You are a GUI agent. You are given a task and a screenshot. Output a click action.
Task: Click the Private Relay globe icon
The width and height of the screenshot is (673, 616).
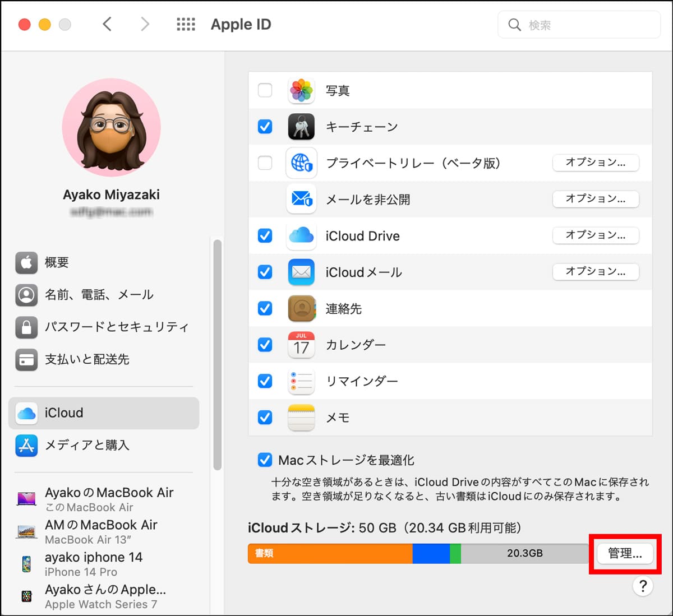pos(301,163)
